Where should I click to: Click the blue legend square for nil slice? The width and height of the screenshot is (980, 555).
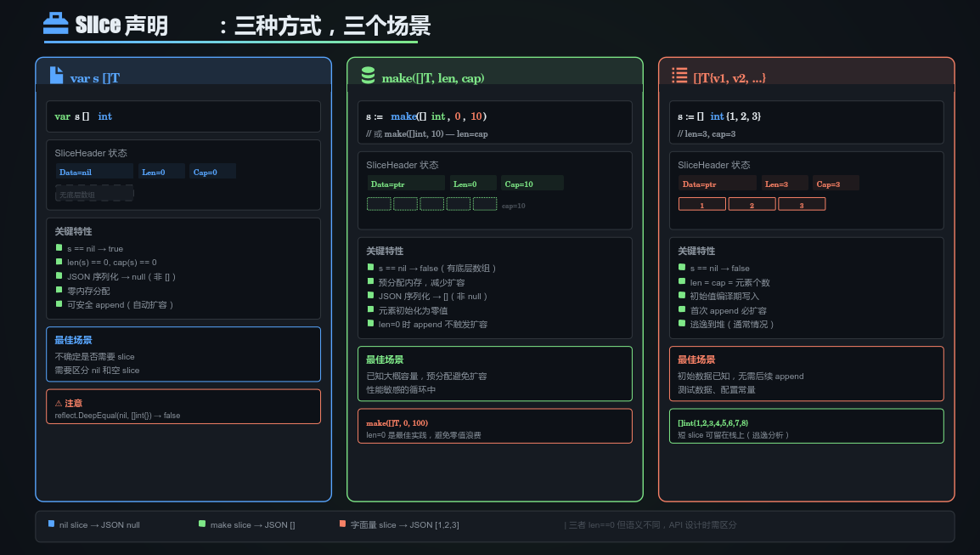pos(51,524)
